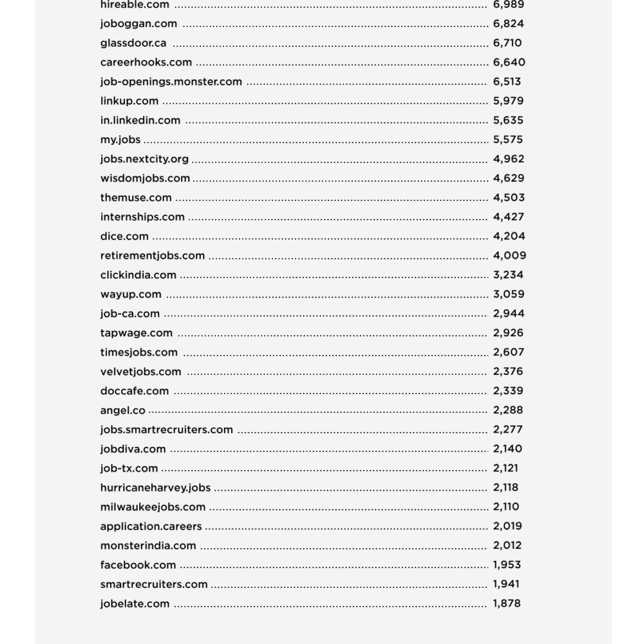644x644 pixels.
Task: Click the jobelate.com entry
Action: click(x=135, y=604)
